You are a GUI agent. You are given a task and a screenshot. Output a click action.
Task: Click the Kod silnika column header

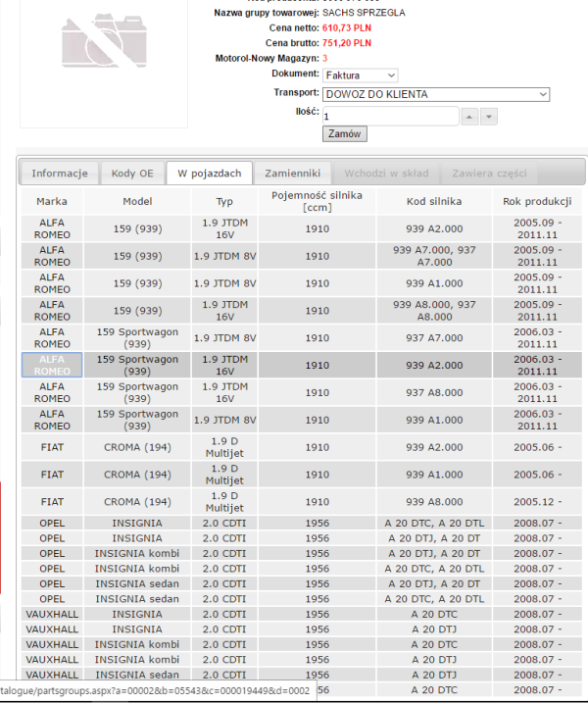[x=434, y=202]
